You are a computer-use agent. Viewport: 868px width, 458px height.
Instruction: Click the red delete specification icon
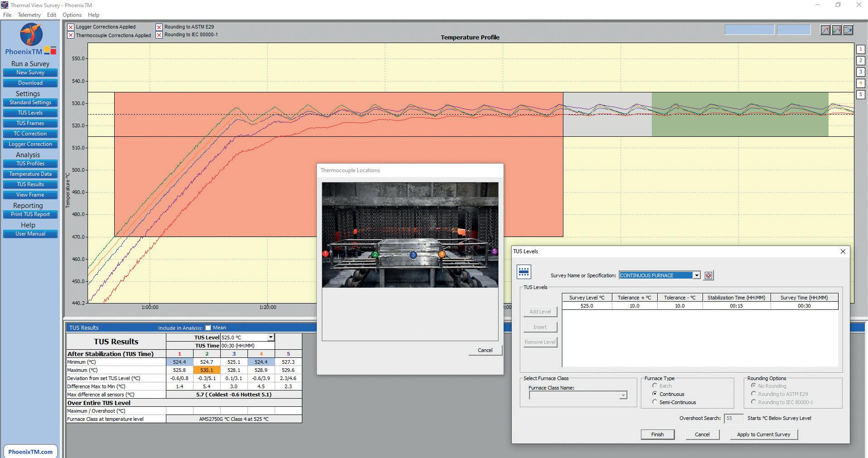tap(708, 275)
